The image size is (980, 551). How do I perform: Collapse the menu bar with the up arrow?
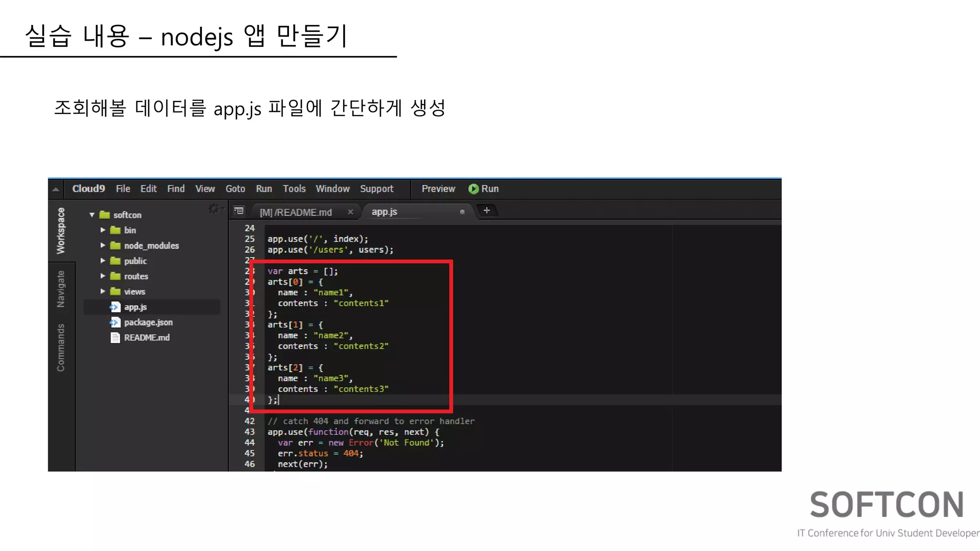tap(56, 189)
